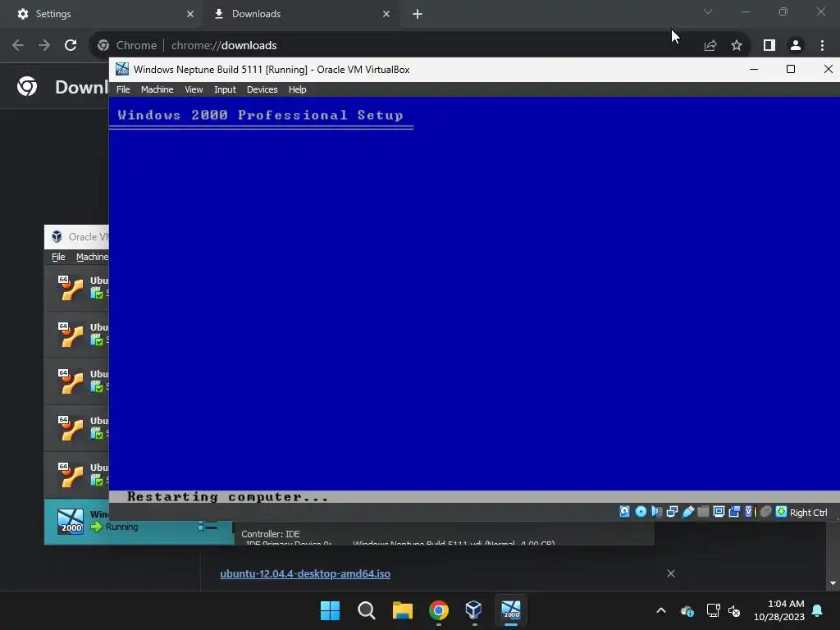The height and width of the screenshot is (630, 840).
Task: Open the ubuntu-12.04.4-desktop-amd64.iso download link
Action: point(305,573)
